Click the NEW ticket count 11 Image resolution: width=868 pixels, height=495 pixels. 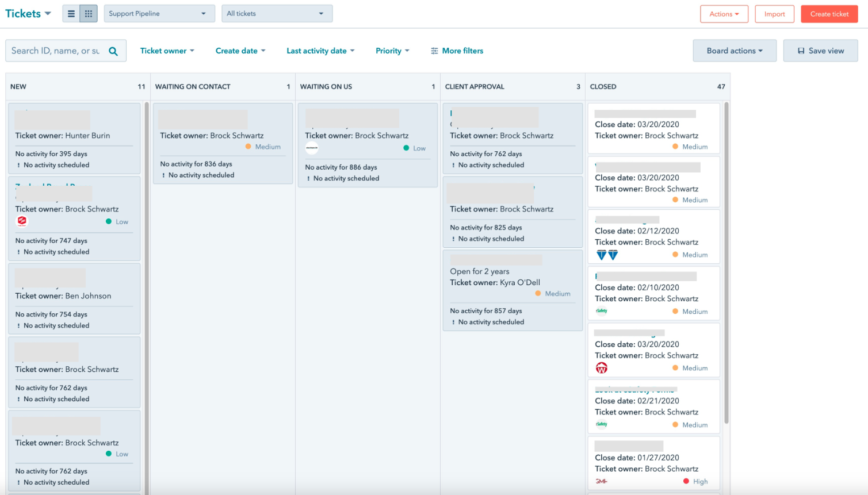(x=142, y=87)
